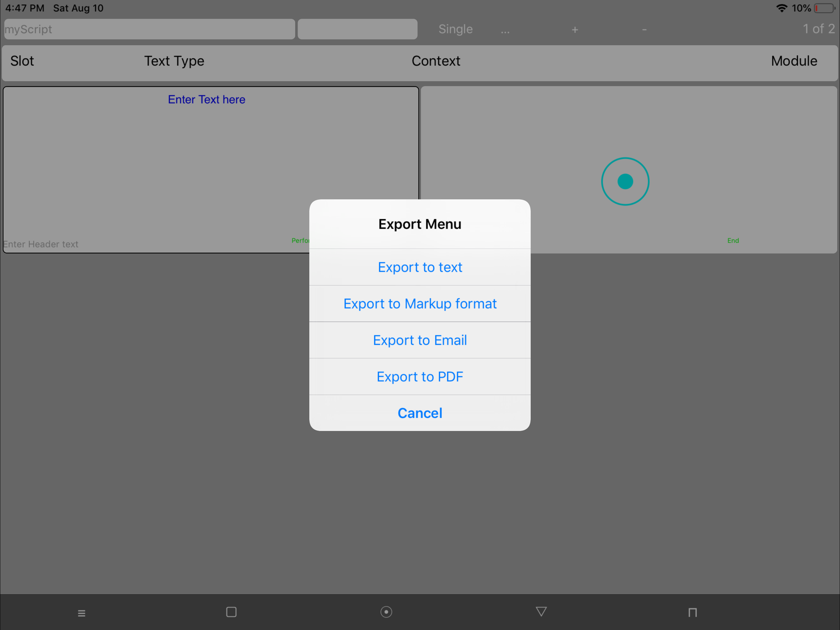Tap the Text Type column header
840x630 pixels.
point(174,61)
